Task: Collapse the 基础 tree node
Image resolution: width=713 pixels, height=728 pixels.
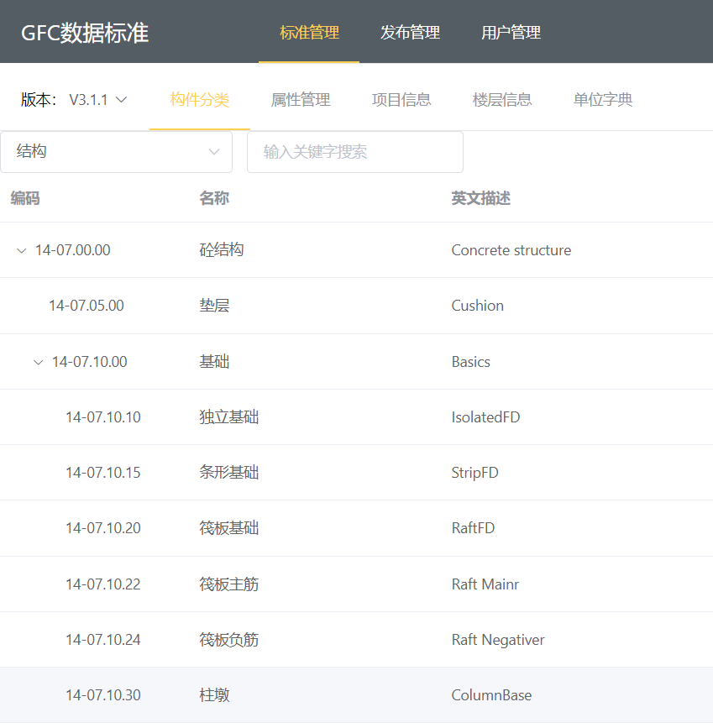Action: [39, 361]
